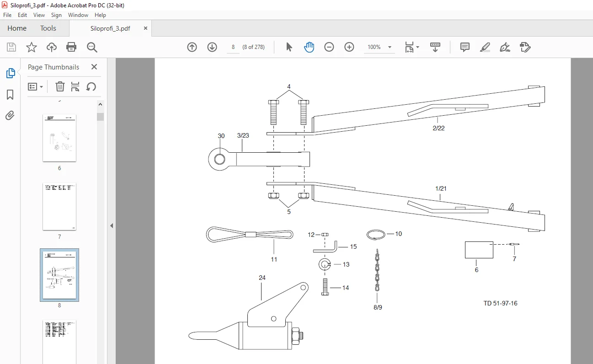Open thumbnail options dropdown in panel
The image size is (593, 364).
tap(36, 86)
